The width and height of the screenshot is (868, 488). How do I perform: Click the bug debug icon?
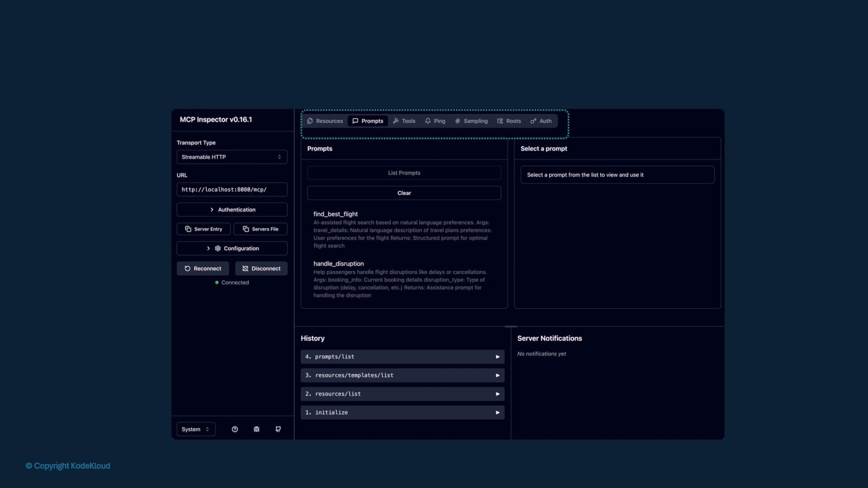tap(256, 429)
